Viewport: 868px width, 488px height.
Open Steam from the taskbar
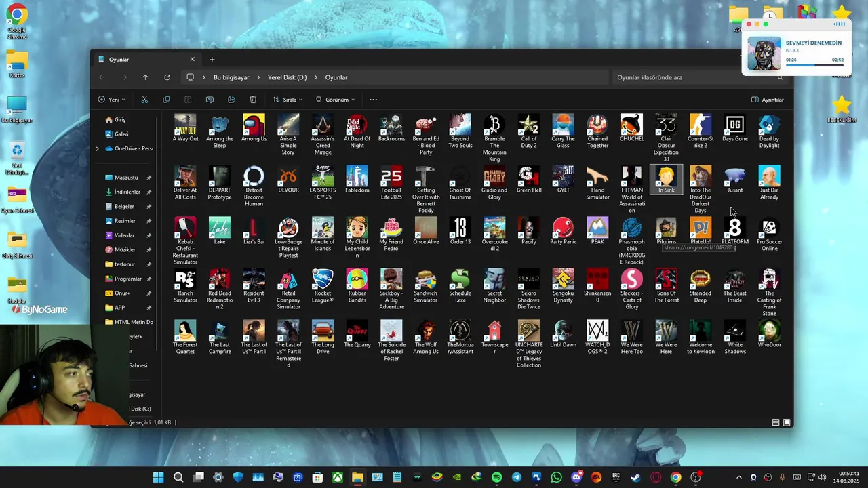(635, 477)
